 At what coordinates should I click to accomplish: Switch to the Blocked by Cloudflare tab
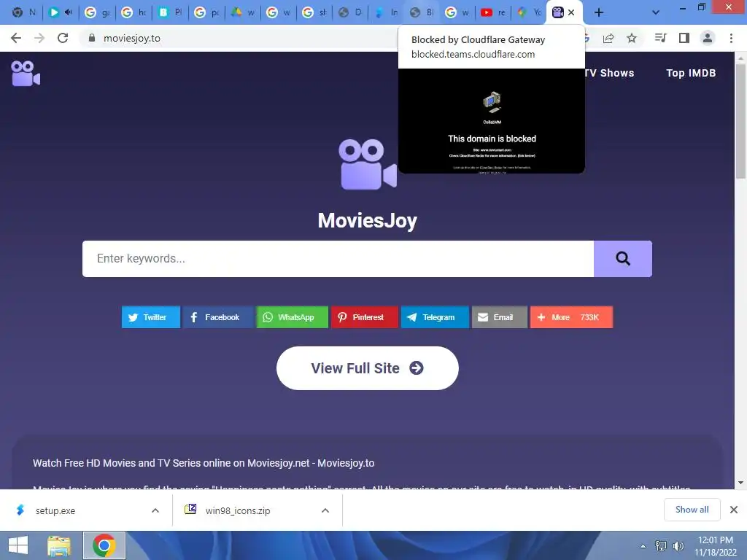click(422, 12)
